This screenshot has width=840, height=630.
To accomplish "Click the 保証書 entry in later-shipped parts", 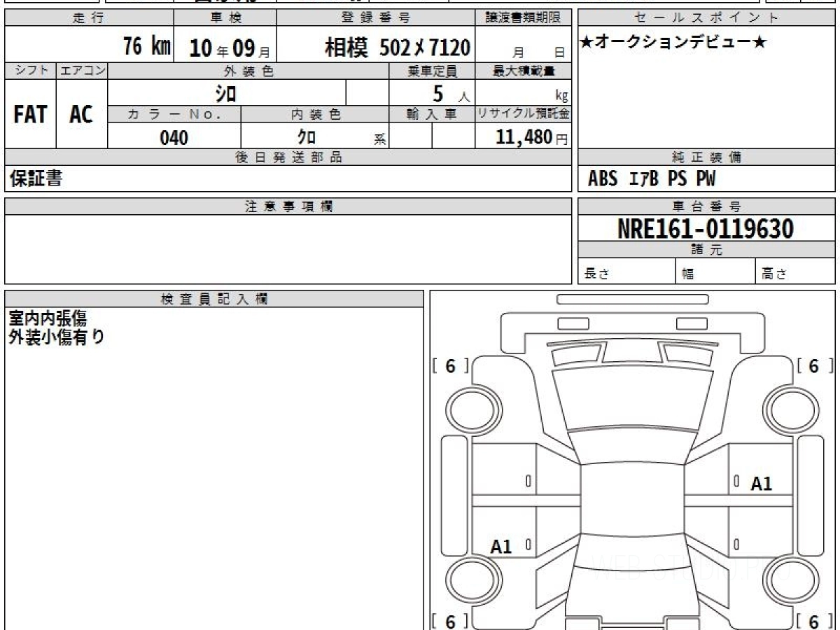I will (x=36, y=179).
